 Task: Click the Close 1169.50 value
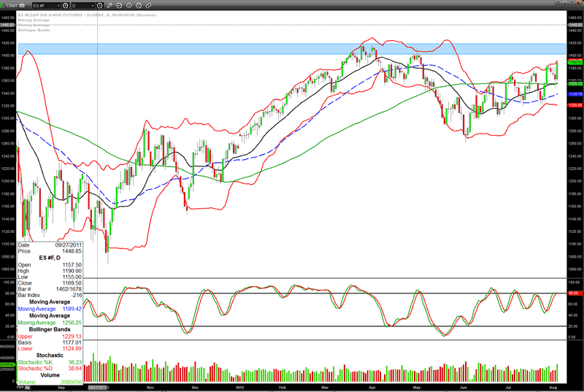72,283
